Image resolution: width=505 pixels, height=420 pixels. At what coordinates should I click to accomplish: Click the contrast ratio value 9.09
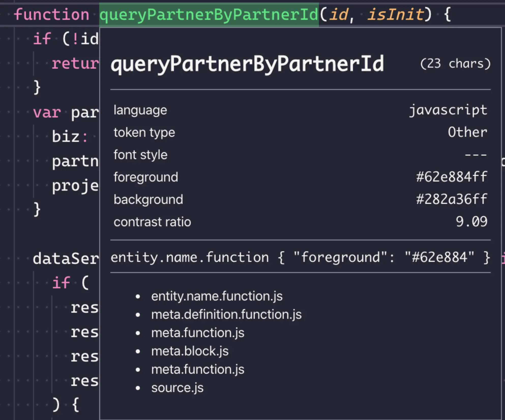tap(471, 222)
